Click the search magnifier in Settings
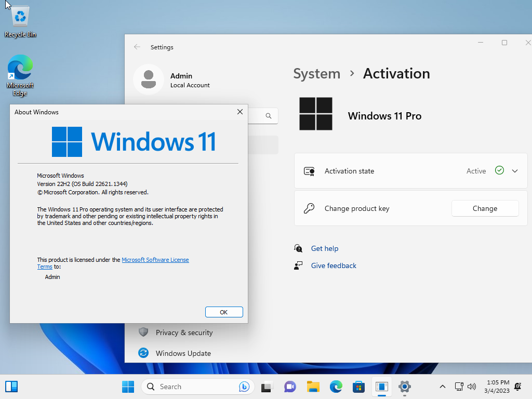The width and height of the screenshot is (532, 399). pyautogui.click(x=269, y=116)
